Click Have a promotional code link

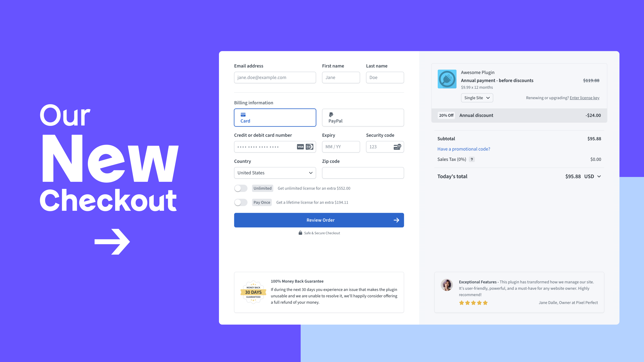[463, 148]
